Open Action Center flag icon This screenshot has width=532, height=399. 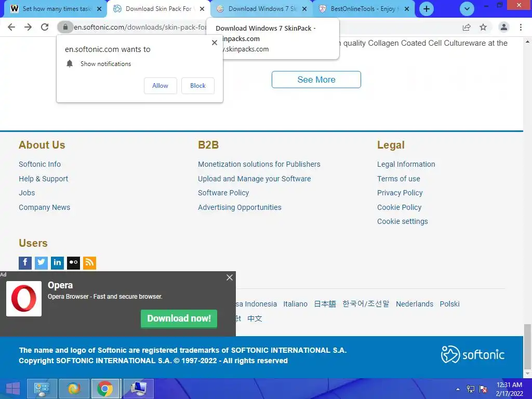(483, 389)
